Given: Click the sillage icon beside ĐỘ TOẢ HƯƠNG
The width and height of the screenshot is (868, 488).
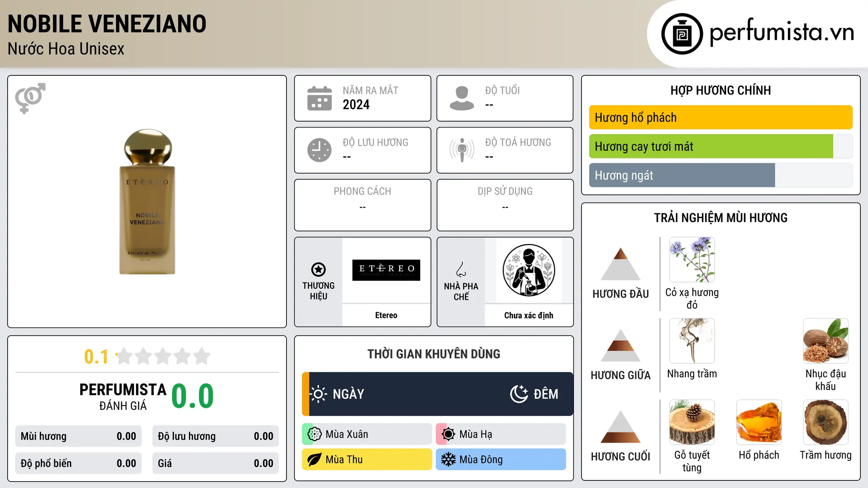Looking at the screenshot, I should tap(462, 150).
